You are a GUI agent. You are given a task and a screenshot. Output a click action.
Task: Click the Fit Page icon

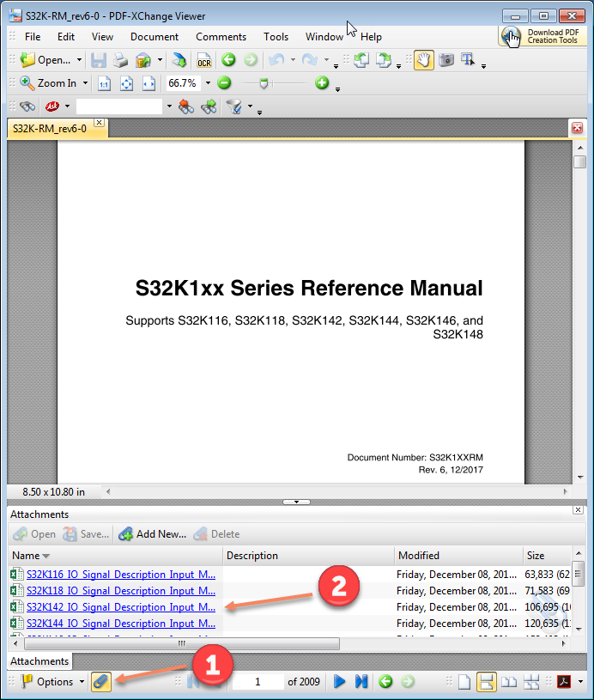pos(127,83)
